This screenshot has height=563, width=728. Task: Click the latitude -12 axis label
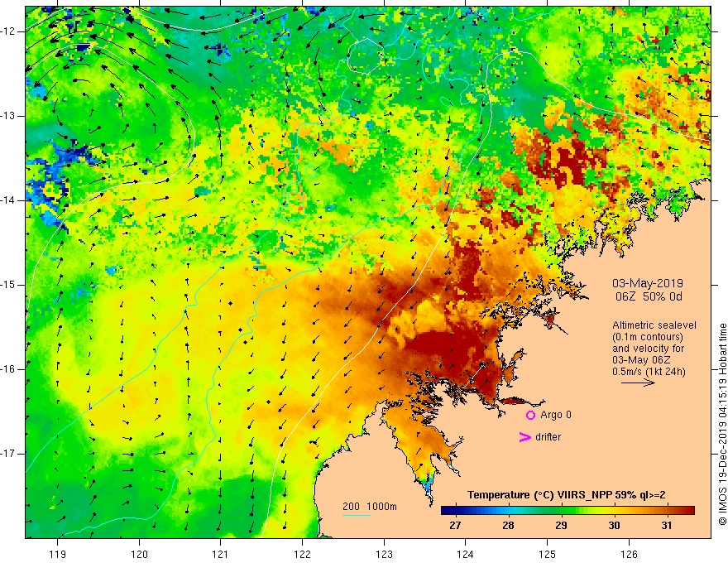[x=8, y=31]
